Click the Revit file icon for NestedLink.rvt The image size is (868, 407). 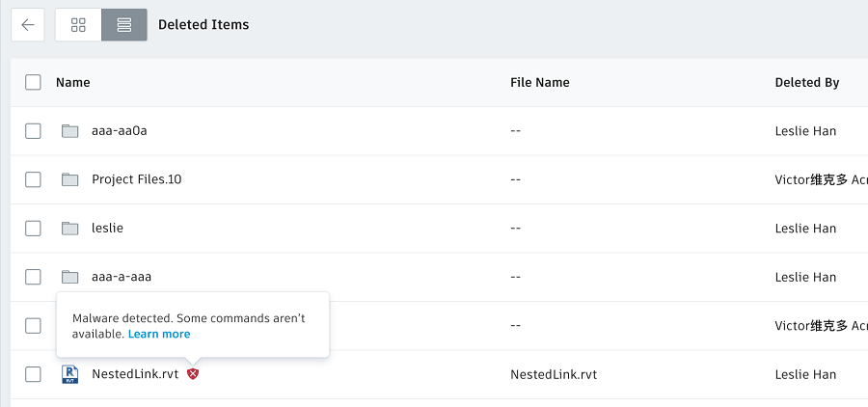(x=69, y=374)
